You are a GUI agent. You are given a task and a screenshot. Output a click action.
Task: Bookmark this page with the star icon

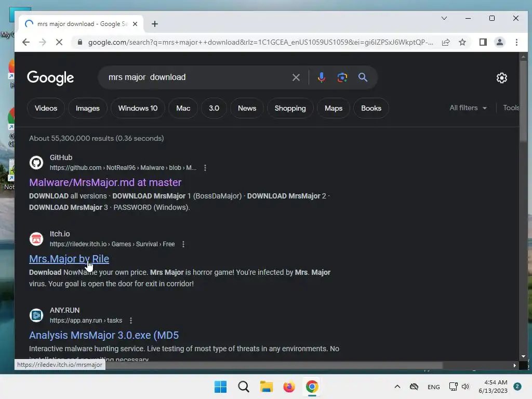[462, 42]
